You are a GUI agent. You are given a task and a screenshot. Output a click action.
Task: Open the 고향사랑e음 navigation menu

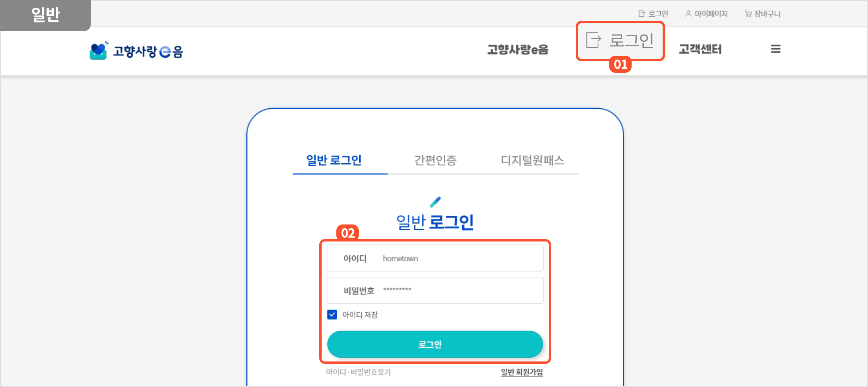coord(518,50)
